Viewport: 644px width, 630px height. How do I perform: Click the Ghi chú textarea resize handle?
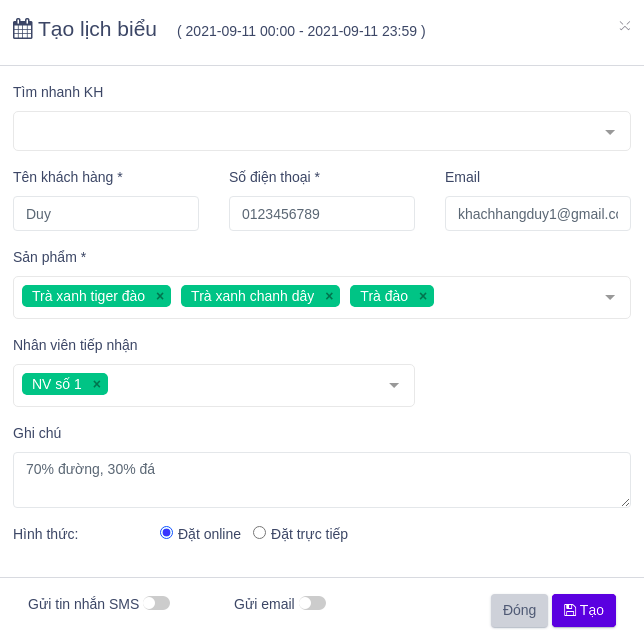coord(626,503)
